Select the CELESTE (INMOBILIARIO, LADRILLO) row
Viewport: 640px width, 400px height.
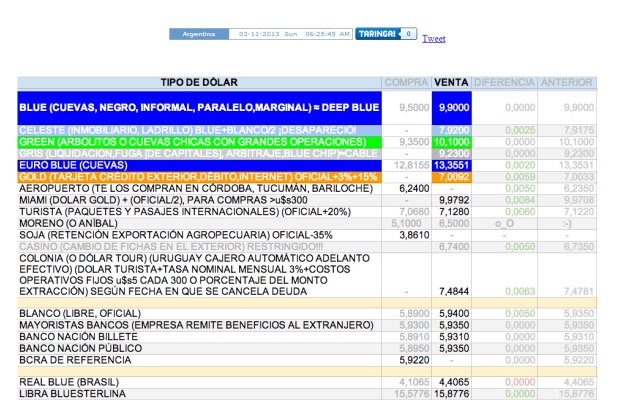click(199, 130)
